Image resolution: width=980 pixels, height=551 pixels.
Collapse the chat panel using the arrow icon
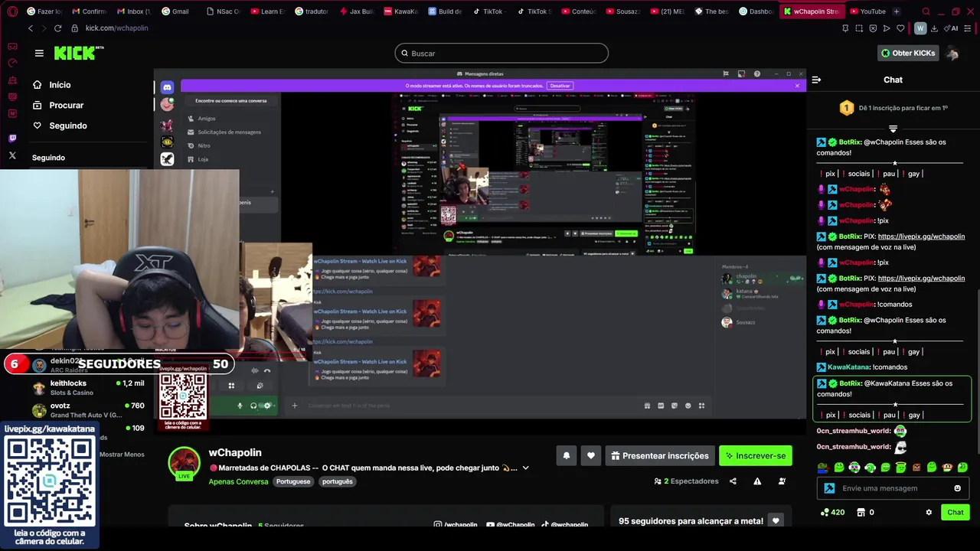click(816, 80)
